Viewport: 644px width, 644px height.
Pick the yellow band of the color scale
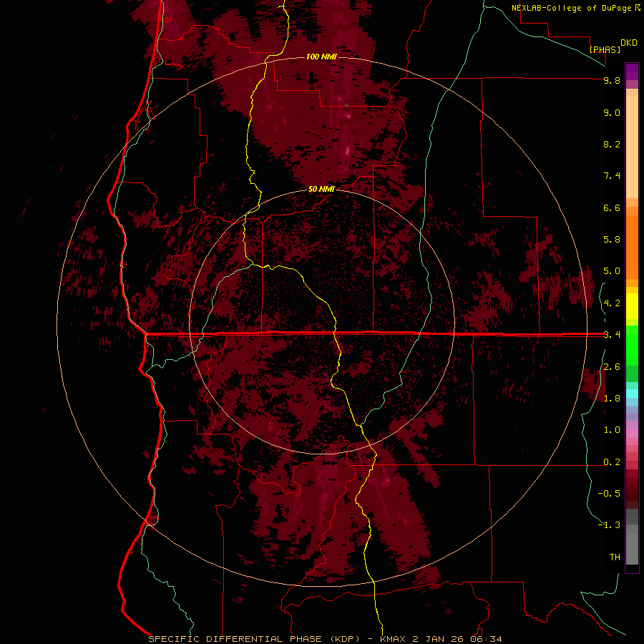[632, 306]
